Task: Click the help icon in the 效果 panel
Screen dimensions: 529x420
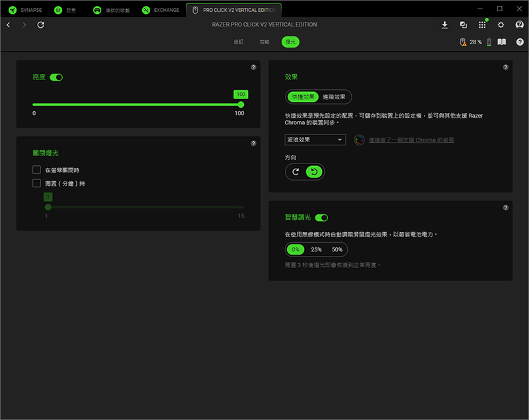Action: (506, 67)
